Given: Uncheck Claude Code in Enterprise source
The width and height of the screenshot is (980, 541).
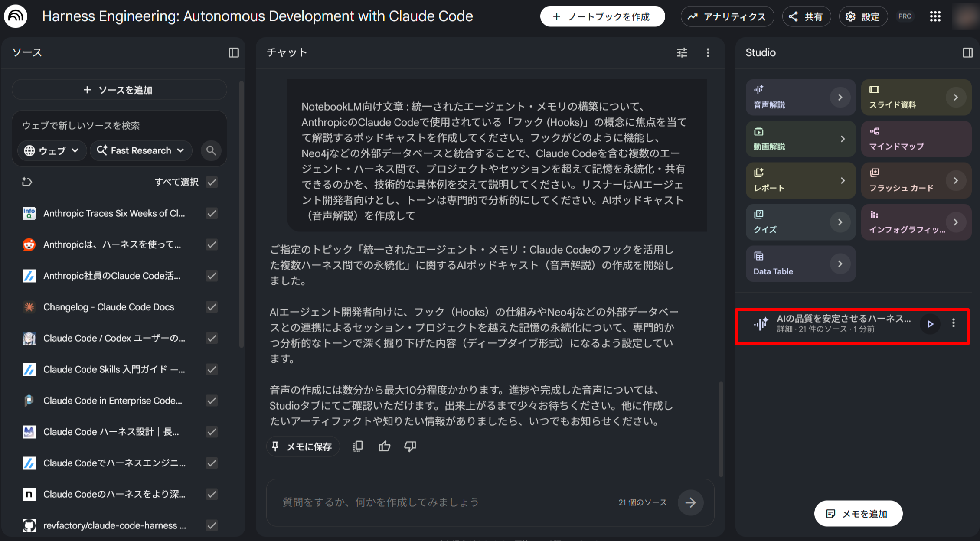Looking at the screenshot, I should 212,401.
